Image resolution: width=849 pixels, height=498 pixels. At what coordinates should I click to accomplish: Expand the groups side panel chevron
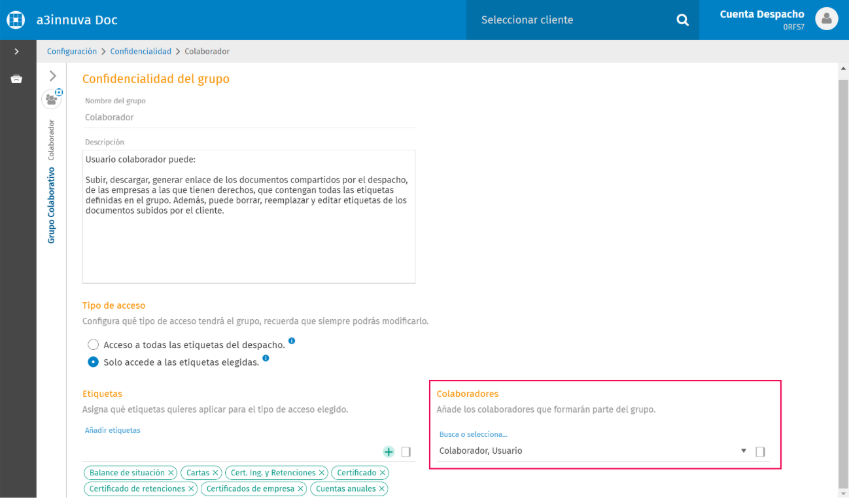pos(53,75)
